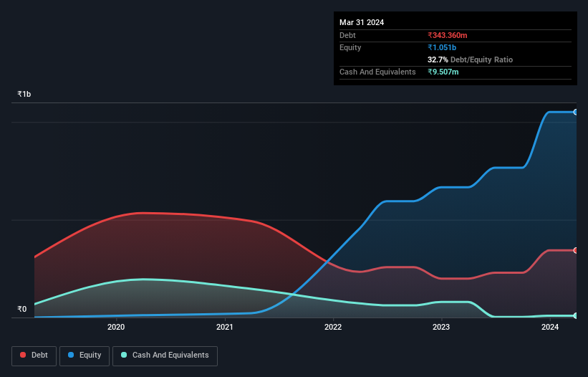Click the 2023 x-axis label
Viewport: 588px width, 377px height.
click(441, 327)
